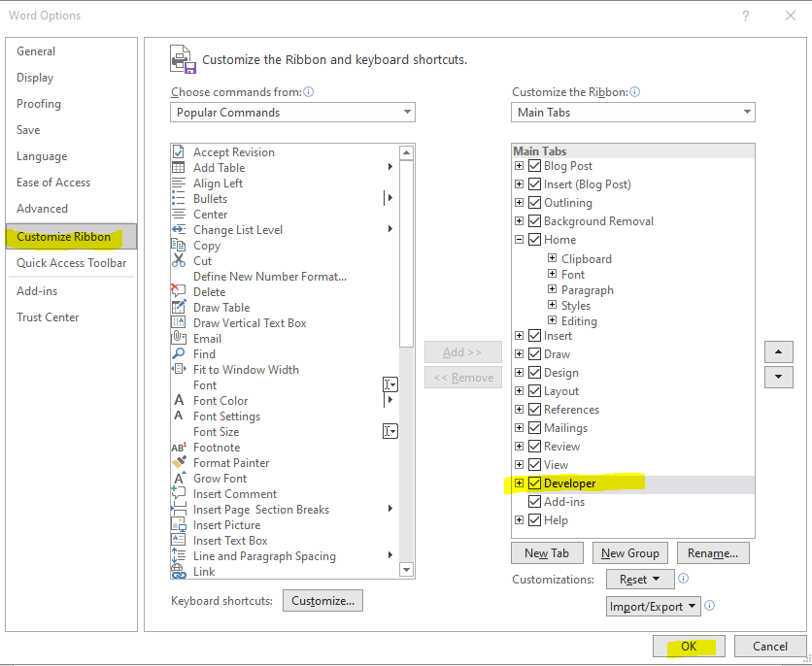
Task: Expand the Clipboard group under Home
Action: tap(552, 259)
